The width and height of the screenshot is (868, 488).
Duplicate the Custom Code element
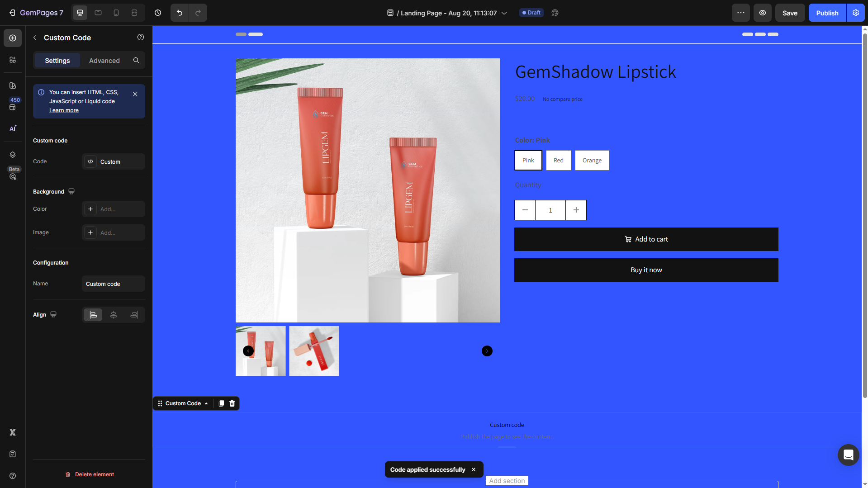pyautogui.click(x=221, y=403)
